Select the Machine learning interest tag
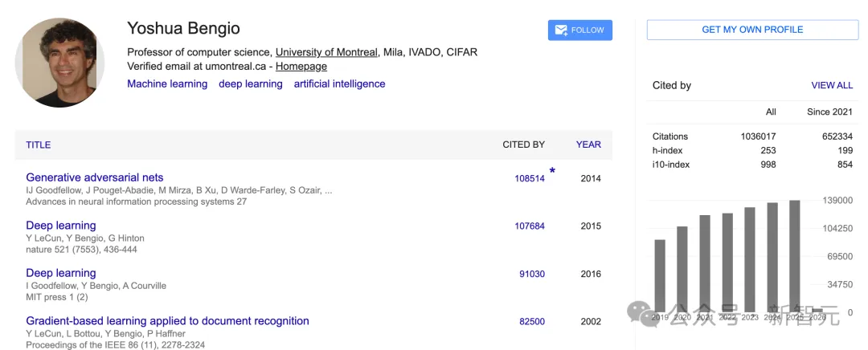Image resolution: width=868 pixels, height=350 pixels. pos(167,83)
